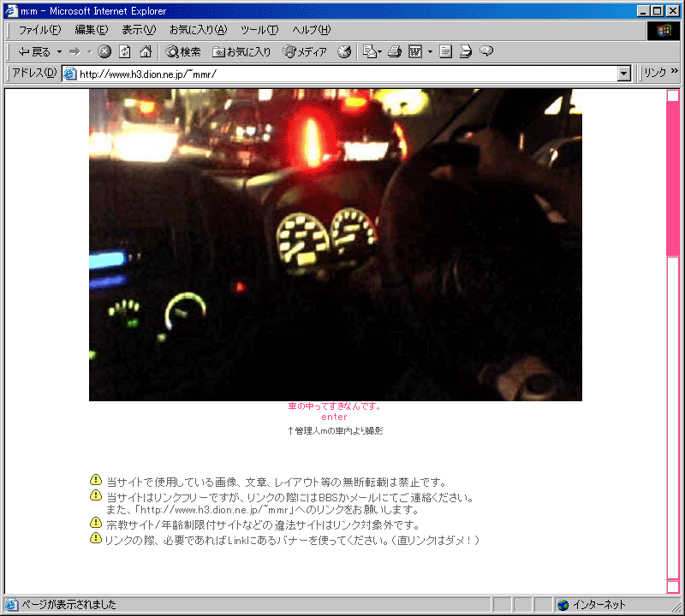This screenshot has width=685, height=616.
Task: Click the http://www.h3.dion.ne.jp/~mmr text in page
Action: click(214, 510)
